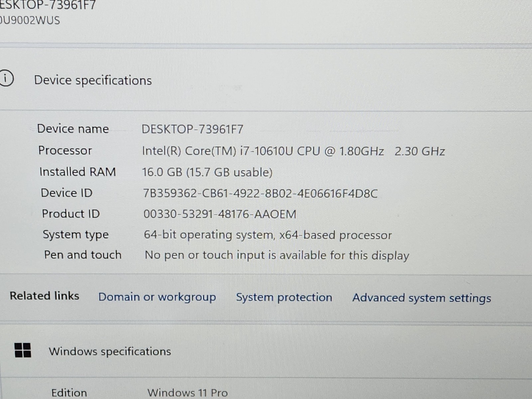Click the System type label

coord(76,235)
